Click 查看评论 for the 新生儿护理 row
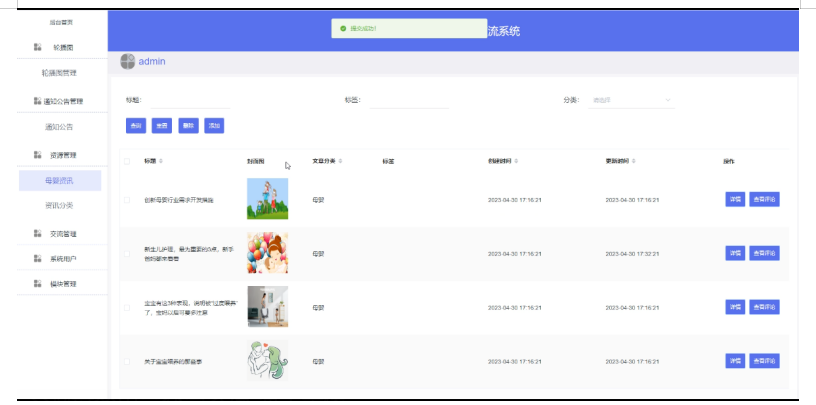 (x=764, y=254)
